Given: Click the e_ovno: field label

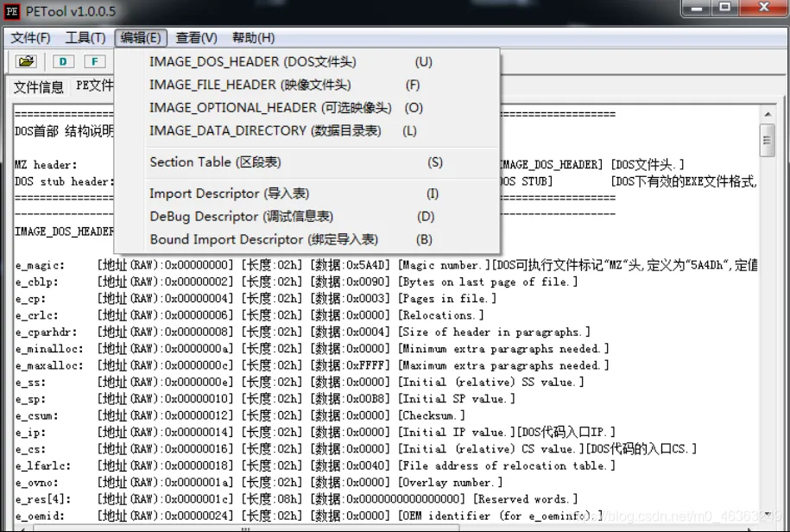Looking at the screenshot, I should [36, 483].
